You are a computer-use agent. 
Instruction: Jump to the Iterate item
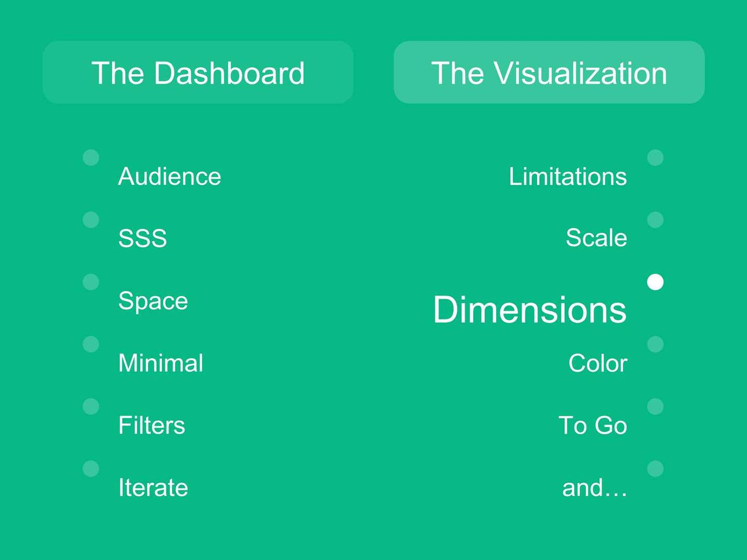tap(153, 488)
